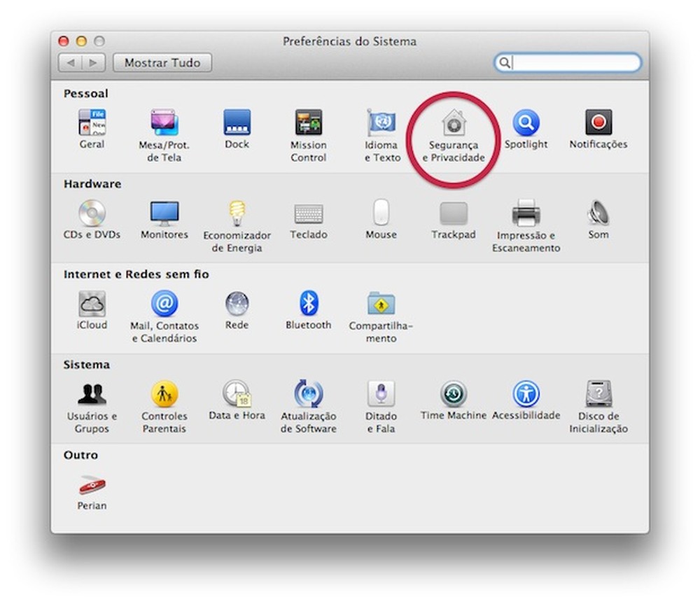This screenshot has width=700, height=604.
Task: Click inside the search field
Action: [567, 62]
